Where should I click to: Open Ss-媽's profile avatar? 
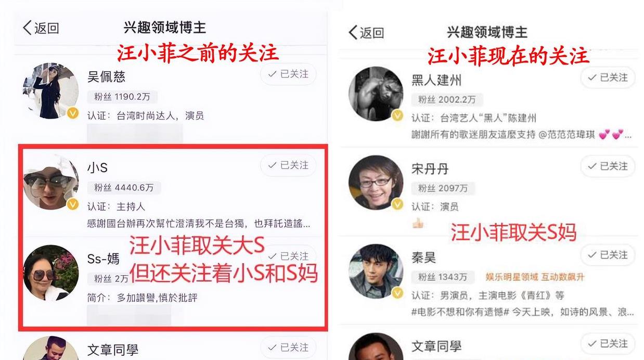(x=50, y=273)
